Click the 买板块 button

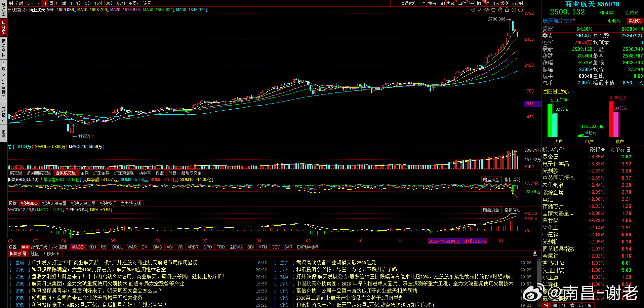point(635,21)
